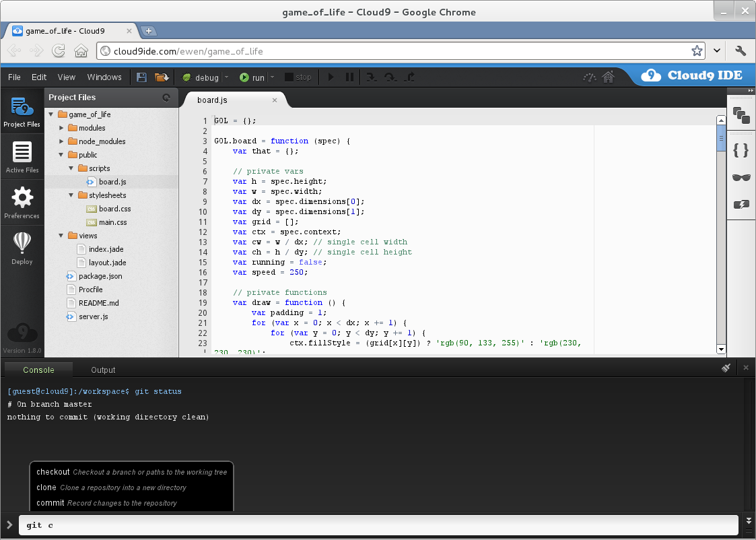Image resolution: width=756 pixels, height=540 pixels.
Task: Open index.jade in the file tree
Action: [x=106, y=249]
